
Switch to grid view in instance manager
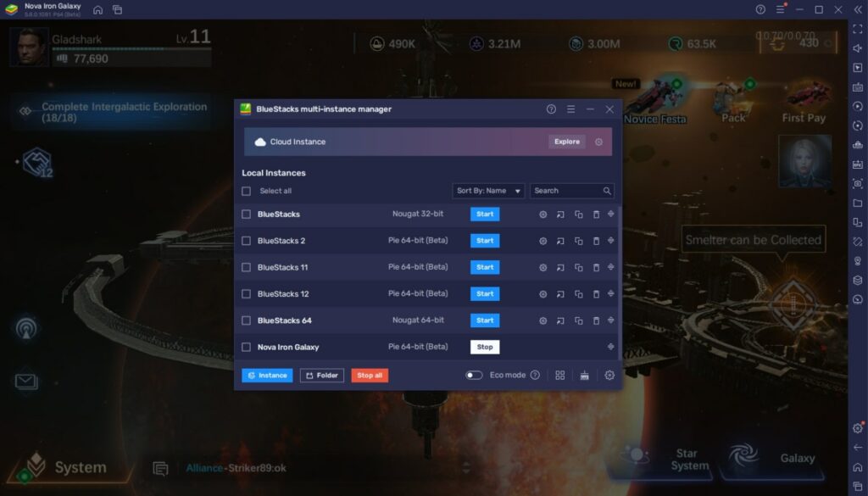(559, 375)
